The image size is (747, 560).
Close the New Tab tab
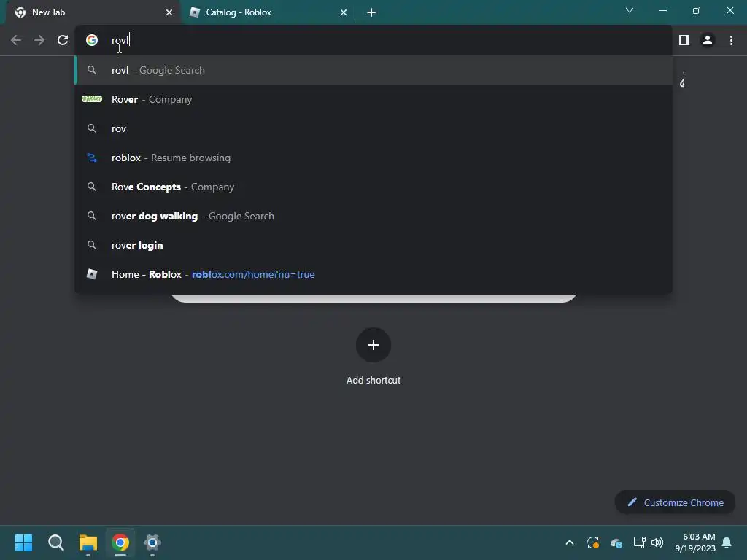click(x=169, y=12)
